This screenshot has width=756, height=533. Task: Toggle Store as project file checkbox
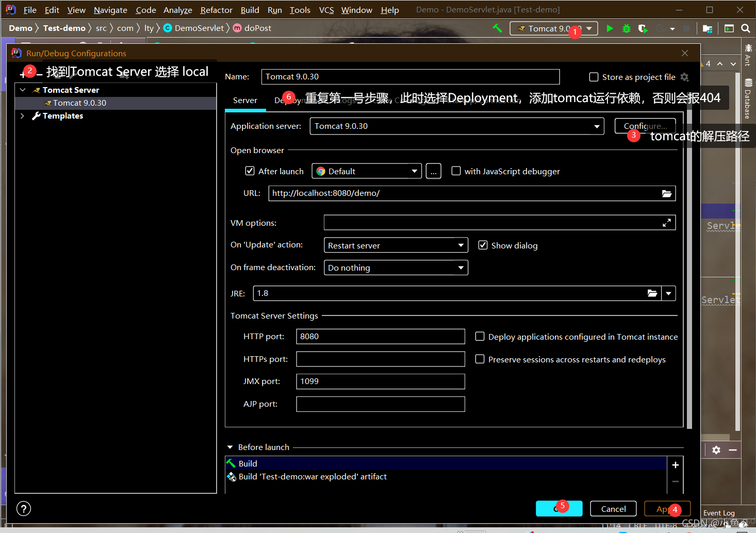594,77
